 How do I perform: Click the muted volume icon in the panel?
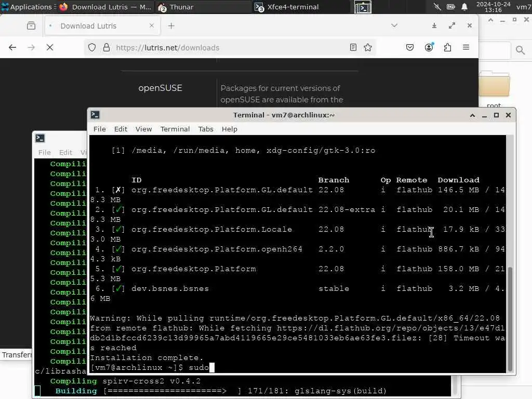click(437, 7)
